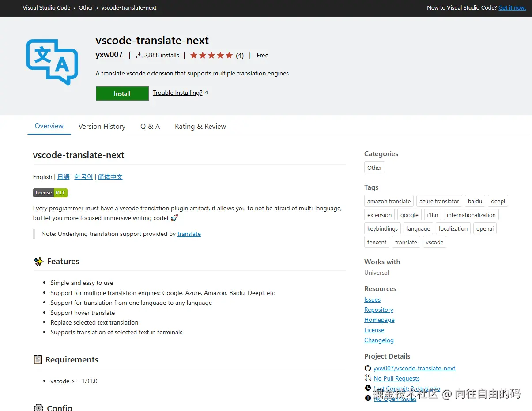Click the Other breadcrumb link

click(86, 7)
